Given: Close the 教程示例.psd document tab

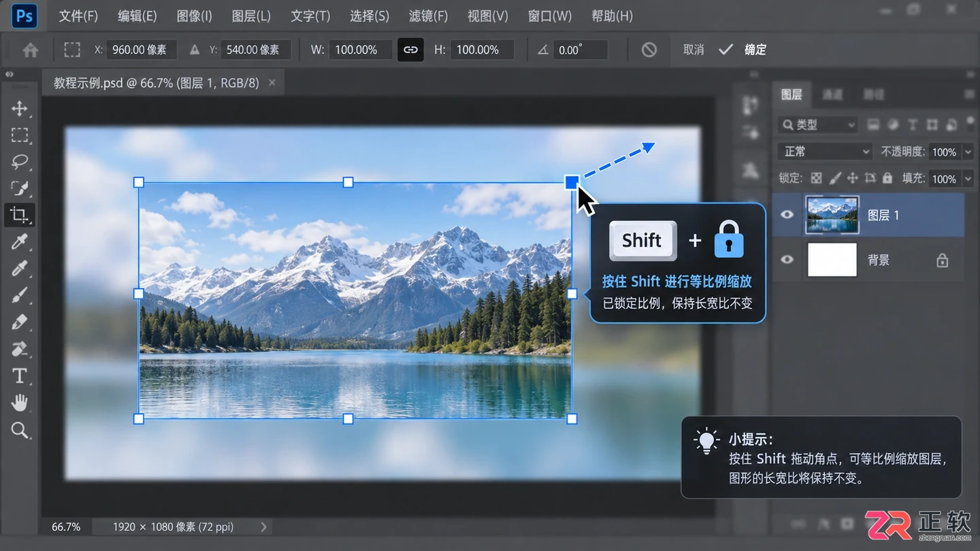Looking at the screenshot, I should [x=272, y=82].
